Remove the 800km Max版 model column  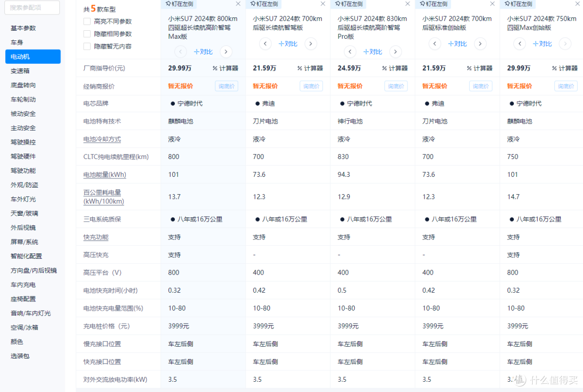tap(239, 4)
